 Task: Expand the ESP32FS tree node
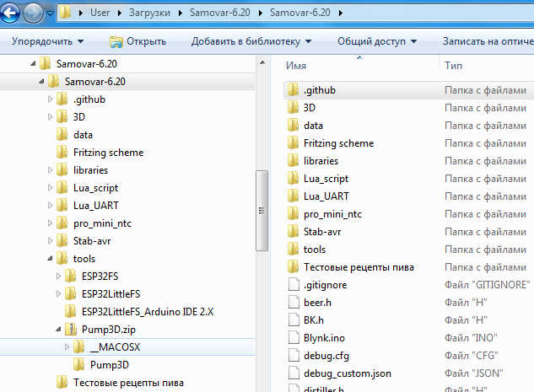click(x=58, y=276)
